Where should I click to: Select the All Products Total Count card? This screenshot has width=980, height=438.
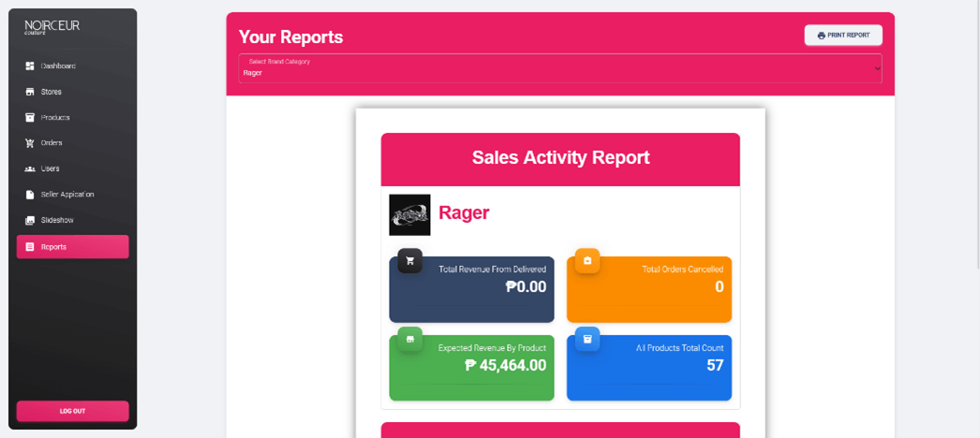coord(649,370)
